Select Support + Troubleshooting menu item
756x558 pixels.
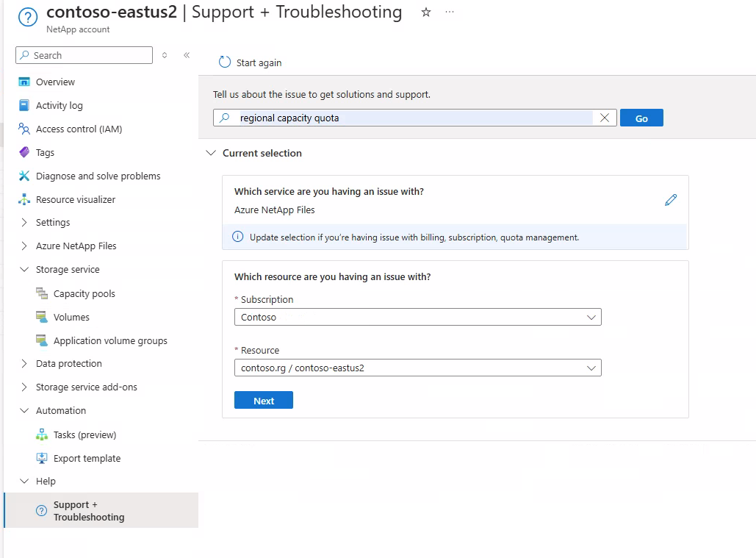pos(101,510)
